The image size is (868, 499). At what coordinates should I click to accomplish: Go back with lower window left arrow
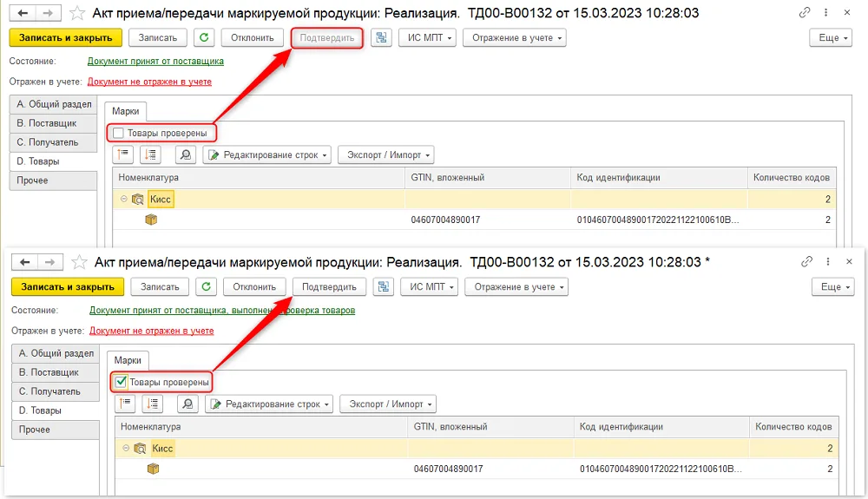[x=25, y=262]
